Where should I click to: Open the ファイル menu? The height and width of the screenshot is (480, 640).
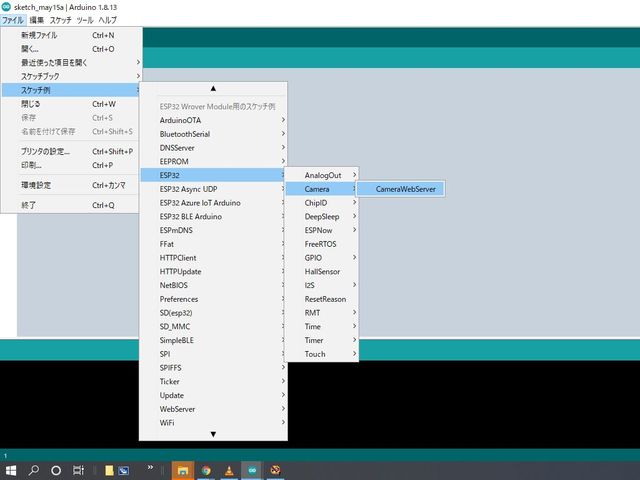click(x=13, y=20)
